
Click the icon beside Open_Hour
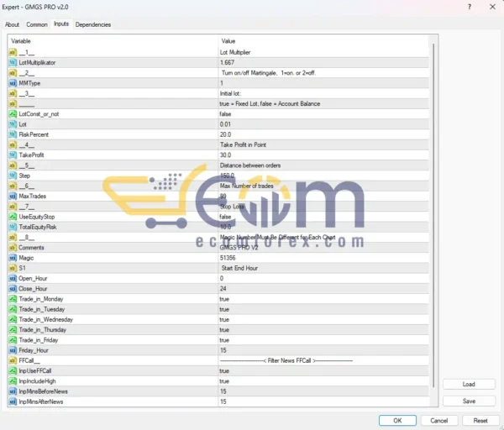[13, 279]
